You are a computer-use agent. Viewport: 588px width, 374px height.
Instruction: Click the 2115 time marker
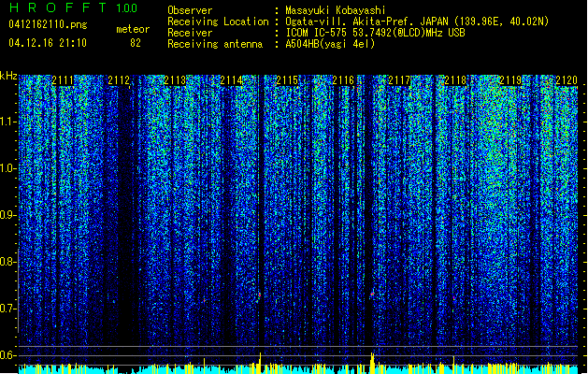[287, 80]
